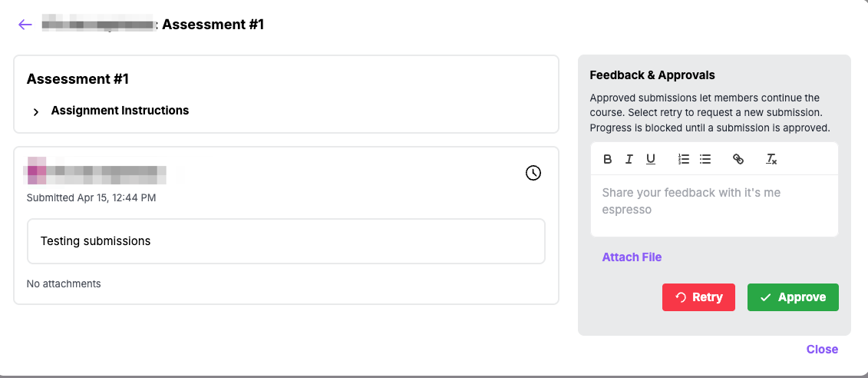Image resolution: width=868 pixels, height=378 pixels.
Task: Toggle underline formatting in feedback editor
Action: 651,159
